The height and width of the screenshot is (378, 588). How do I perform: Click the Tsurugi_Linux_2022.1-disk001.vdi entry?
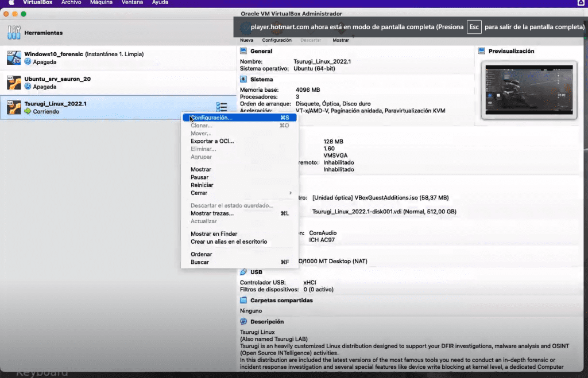pos(384,212)
